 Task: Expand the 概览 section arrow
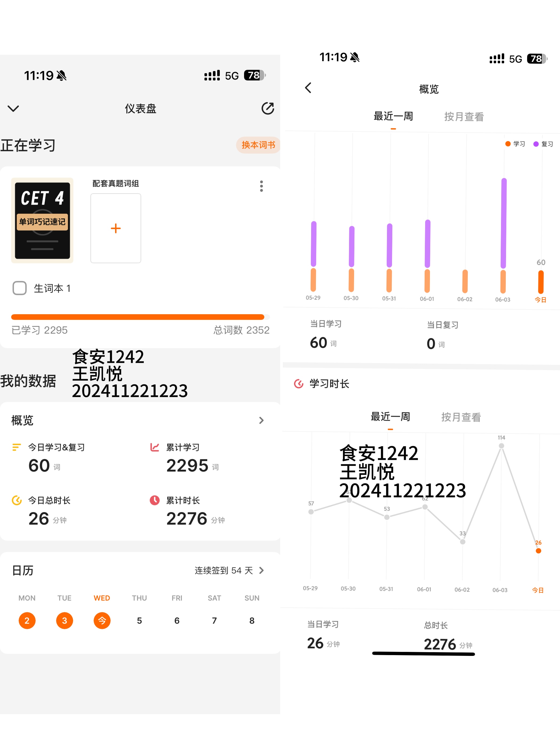click(x=261, y=421)
